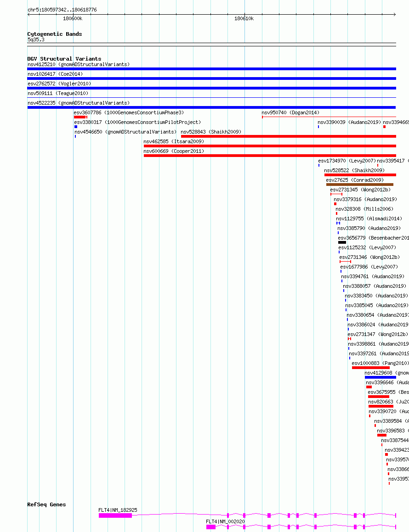Select the blue nsv4129608 variant bar
409x532 pixels.
[381, 377]
